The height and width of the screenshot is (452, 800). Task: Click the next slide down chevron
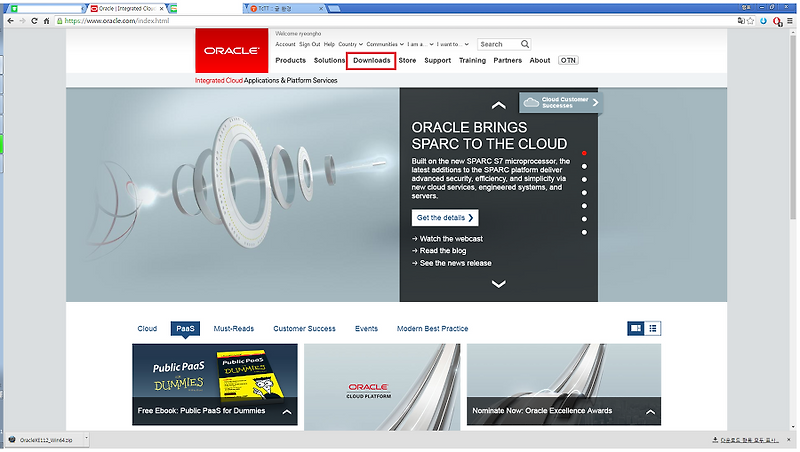tap(498, 284)
